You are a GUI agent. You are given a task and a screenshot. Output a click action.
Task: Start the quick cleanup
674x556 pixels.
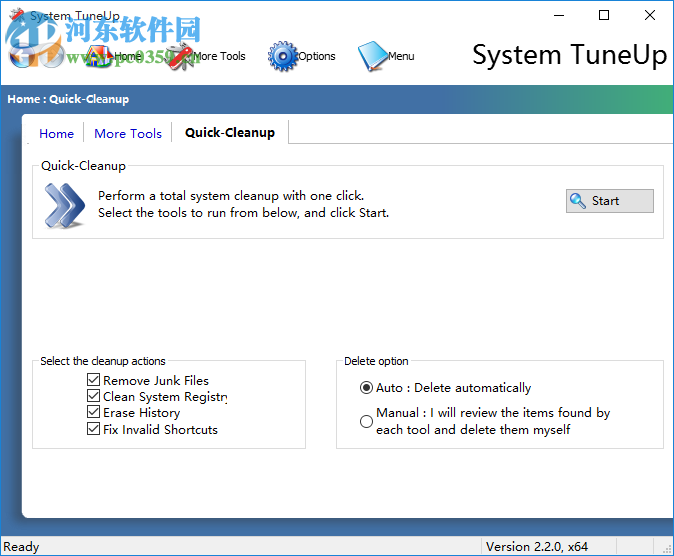(610, 201)
